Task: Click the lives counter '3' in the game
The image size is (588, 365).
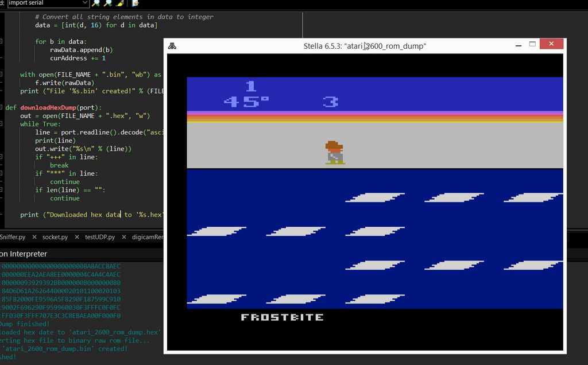Action: [x=330, y=102]
